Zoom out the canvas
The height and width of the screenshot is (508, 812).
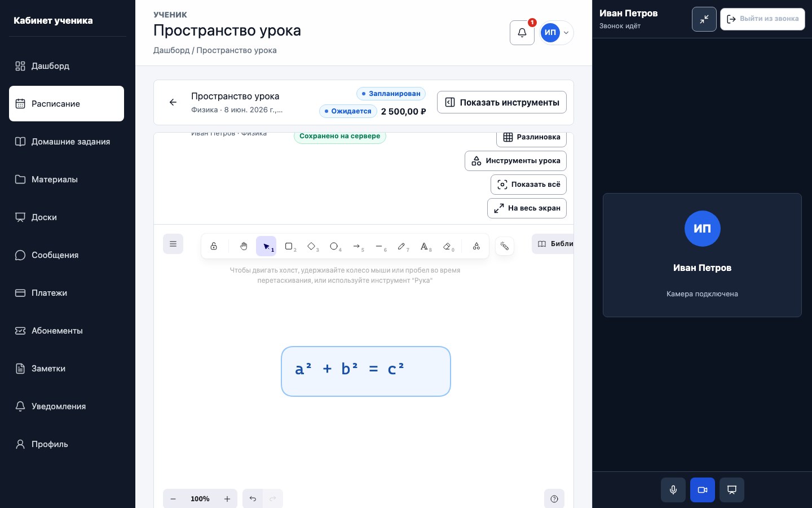173,499
